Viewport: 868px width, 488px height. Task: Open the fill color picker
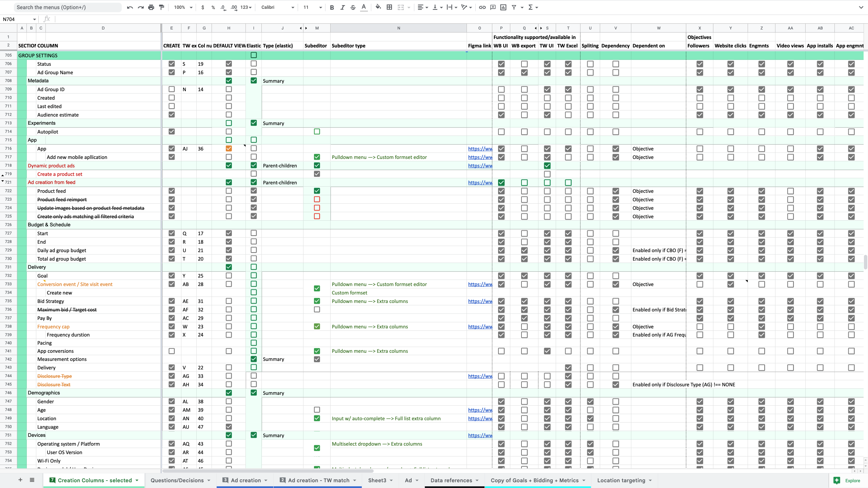pos(378,7)
